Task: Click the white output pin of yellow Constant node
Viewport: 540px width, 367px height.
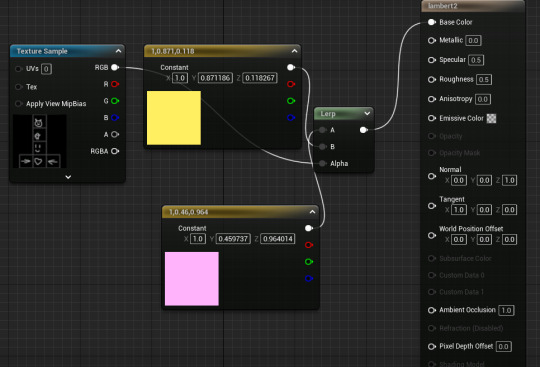Action: coord(291,67)
